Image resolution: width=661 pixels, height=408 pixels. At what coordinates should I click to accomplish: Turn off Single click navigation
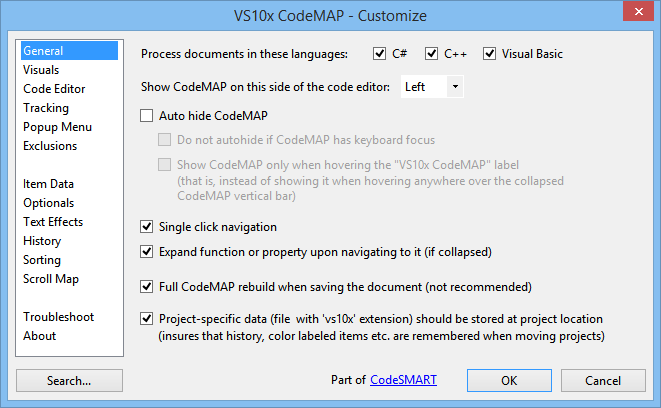pyautogui.click(x=146, y=227)
